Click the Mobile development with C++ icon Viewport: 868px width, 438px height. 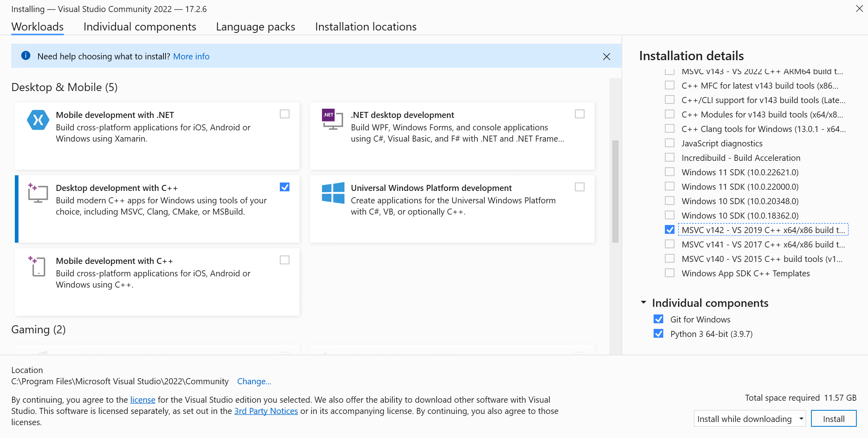coord(37,266)
